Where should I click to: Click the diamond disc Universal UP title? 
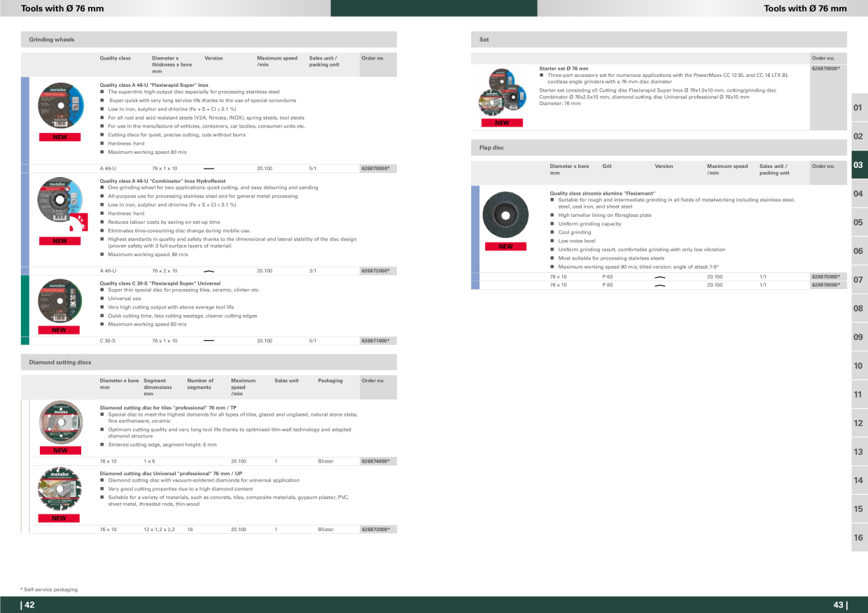click(171, 474)
